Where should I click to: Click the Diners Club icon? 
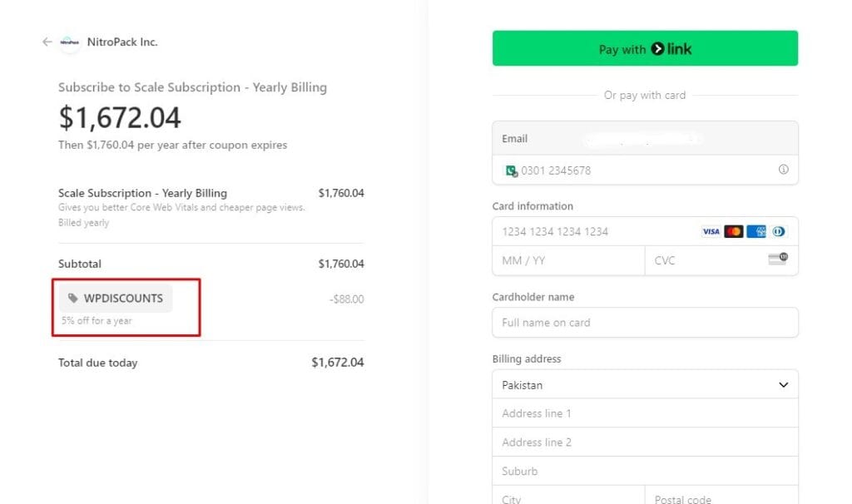coord(778,232)
